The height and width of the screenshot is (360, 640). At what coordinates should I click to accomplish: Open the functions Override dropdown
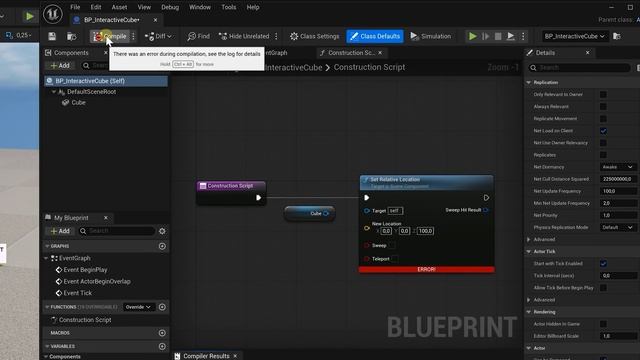(x=138, y=307)
